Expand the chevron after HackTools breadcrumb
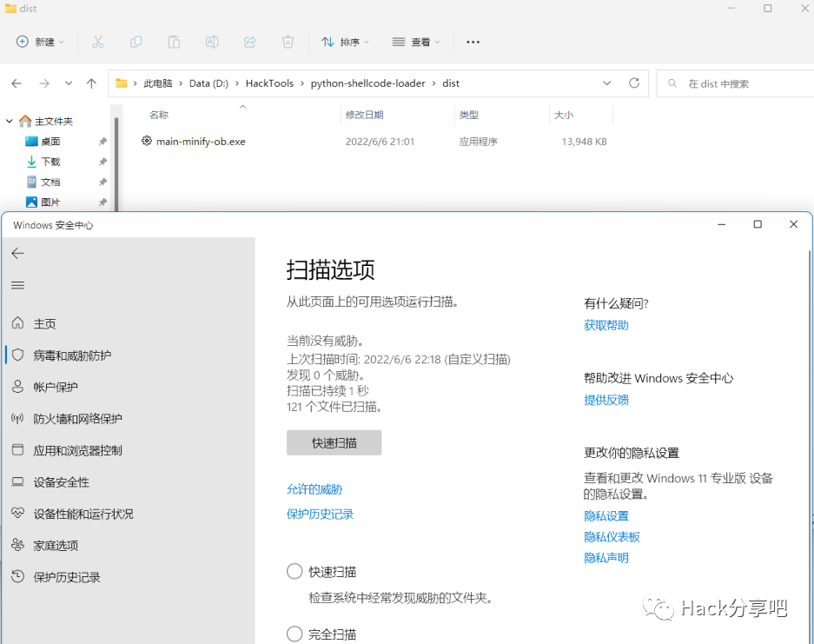The height and width of the screenshot is (644, 814). pos(302,83)
